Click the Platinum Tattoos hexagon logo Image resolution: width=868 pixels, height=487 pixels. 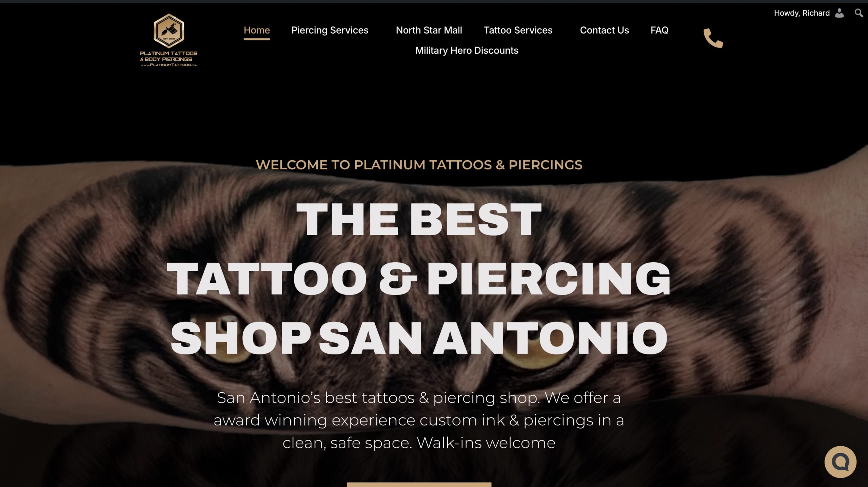pyautogui.click(x=169, y=31)
